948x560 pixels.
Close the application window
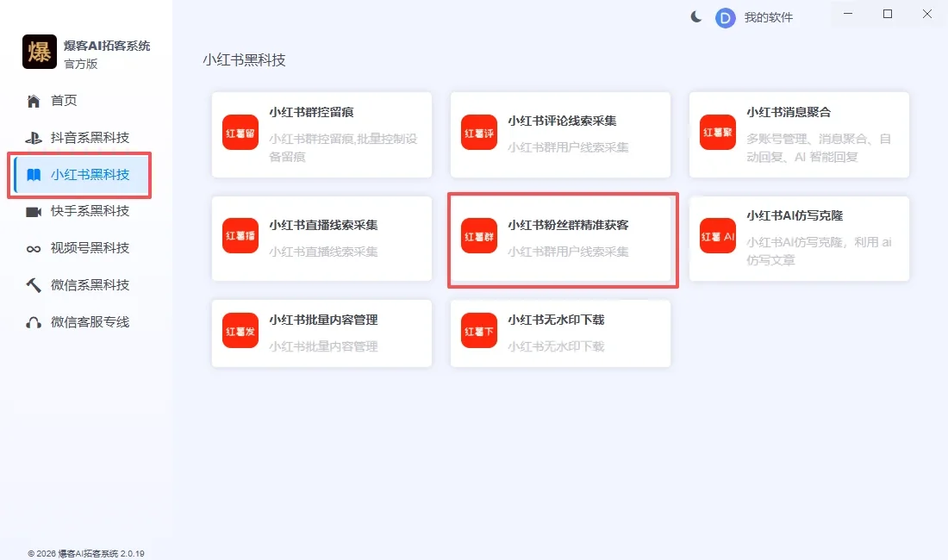[x=926, y=14]
